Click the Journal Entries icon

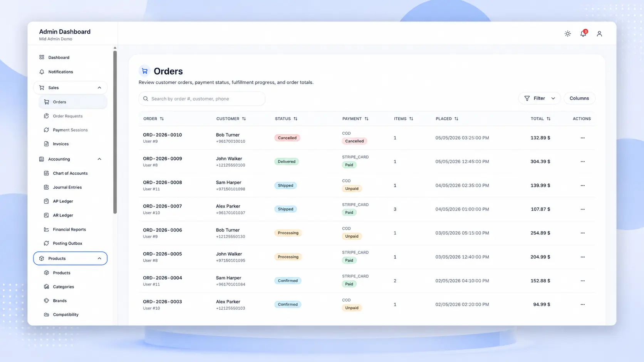click(47, 187)
